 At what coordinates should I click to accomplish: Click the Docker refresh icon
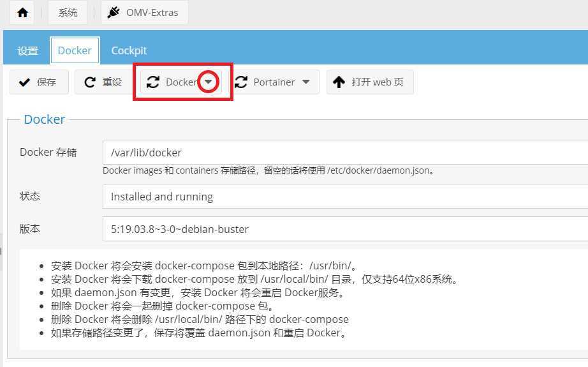[152, 82]
